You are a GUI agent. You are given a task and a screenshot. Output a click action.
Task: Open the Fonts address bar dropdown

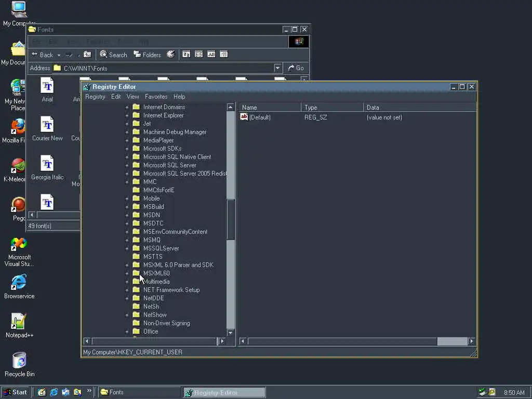278,68
